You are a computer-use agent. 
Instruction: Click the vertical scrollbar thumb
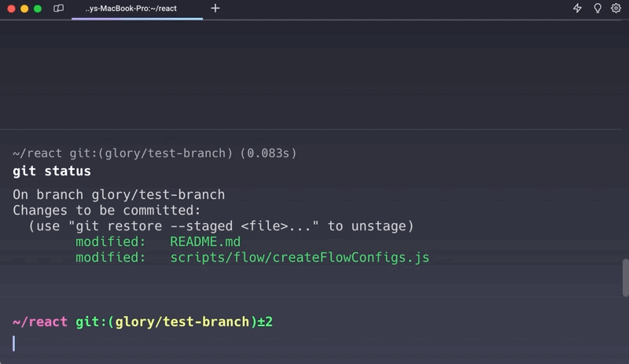tap(625, 278)
